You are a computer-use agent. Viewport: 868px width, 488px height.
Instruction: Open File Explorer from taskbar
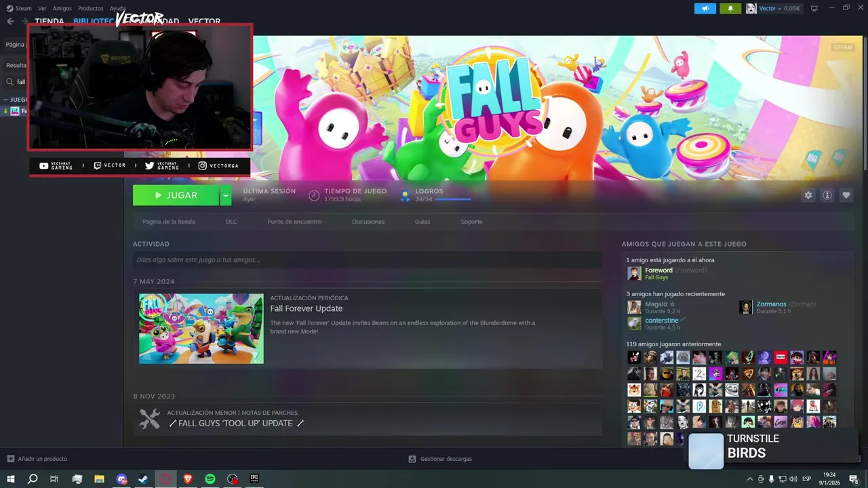[99, 479]
